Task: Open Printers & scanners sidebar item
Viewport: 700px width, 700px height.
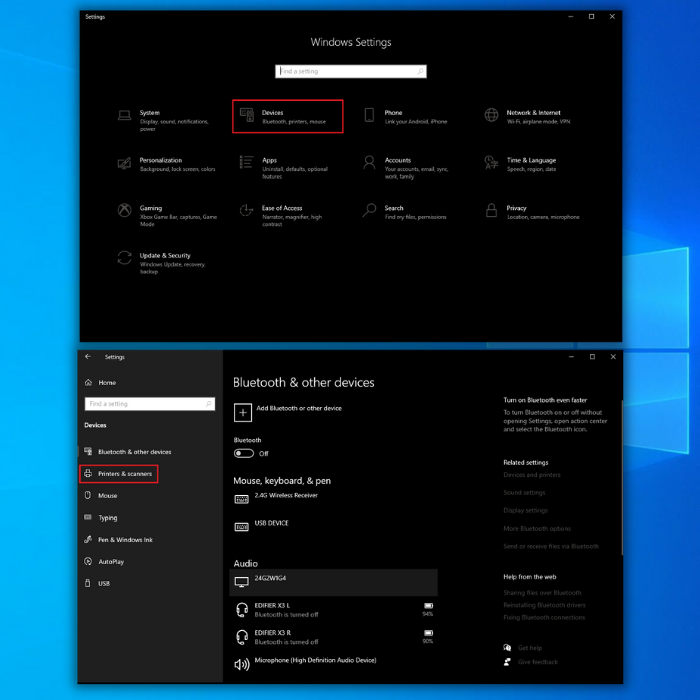Action: tap(119, 474)
